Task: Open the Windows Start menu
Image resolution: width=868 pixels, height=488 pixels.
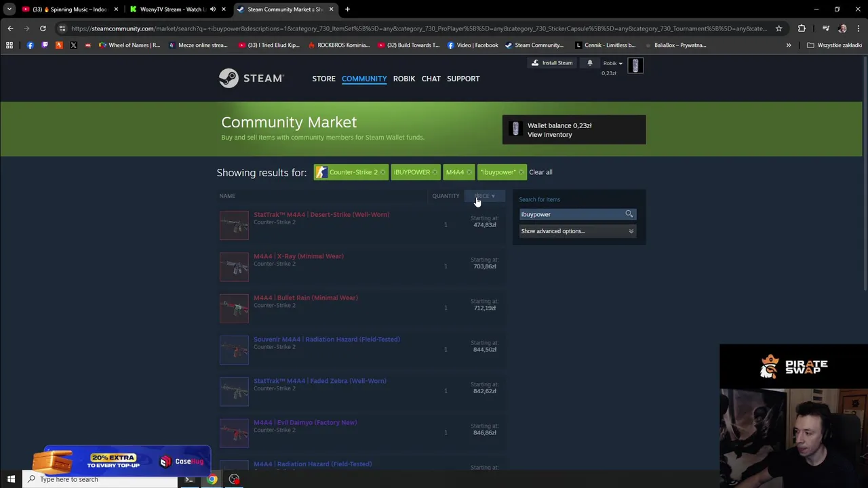Action: click(11, 479)
